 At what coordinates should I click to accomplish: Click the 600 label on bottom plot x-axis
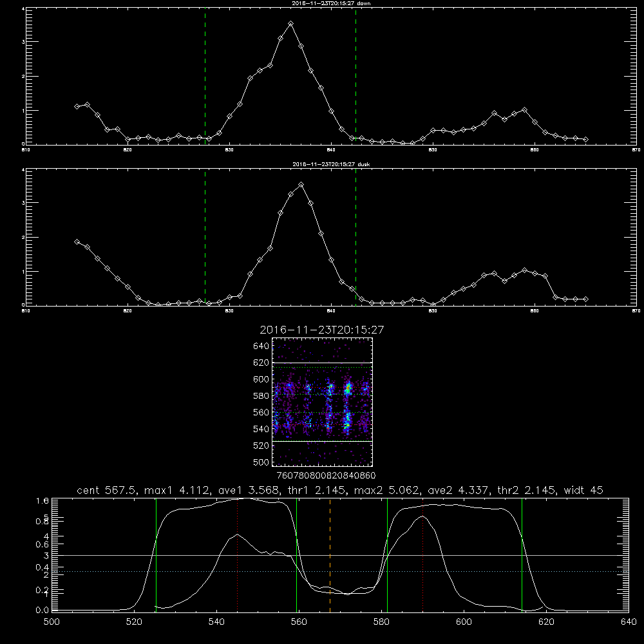click(464, 622)
